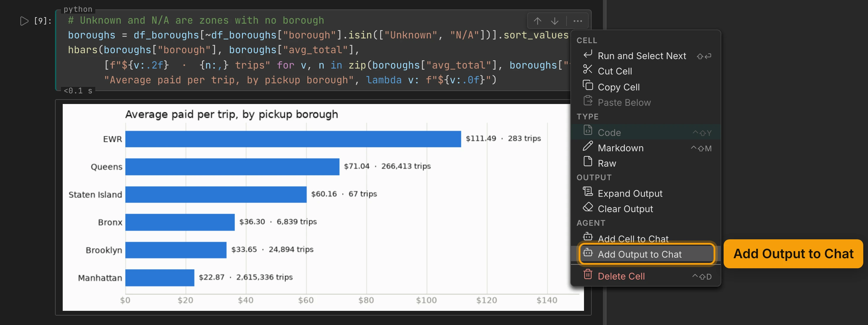The height and width of the screenshot is (325, 868).
Task: Select Add Output to Chat
Action: coord(646,254)
